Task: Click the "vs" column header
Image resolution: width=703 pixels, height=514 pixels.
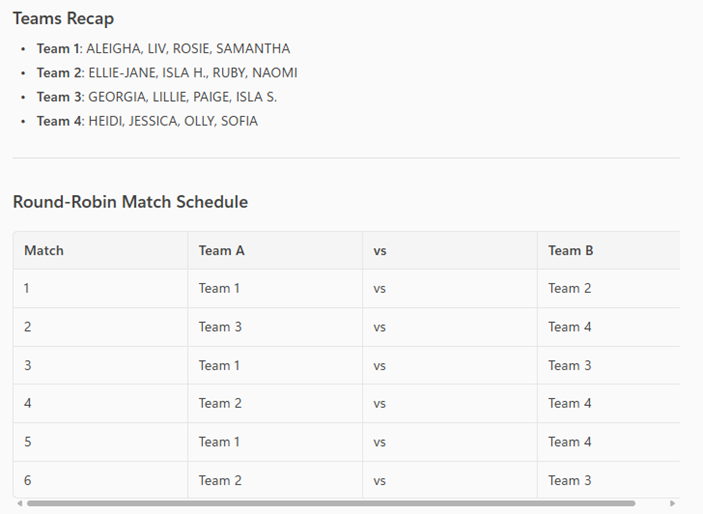Action: pyautogui.click(x=380, y=251)
